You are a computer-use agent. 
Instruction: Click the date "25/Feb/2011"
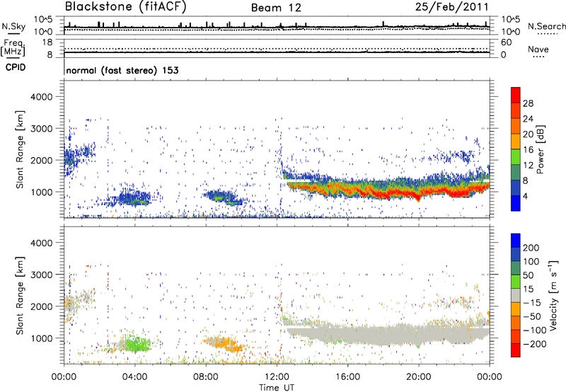tap(451, 6)
